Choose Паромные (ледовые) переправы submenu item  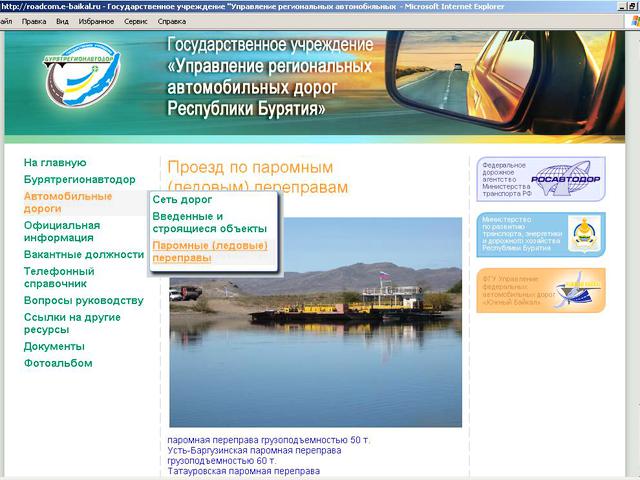tap(210, 251)
